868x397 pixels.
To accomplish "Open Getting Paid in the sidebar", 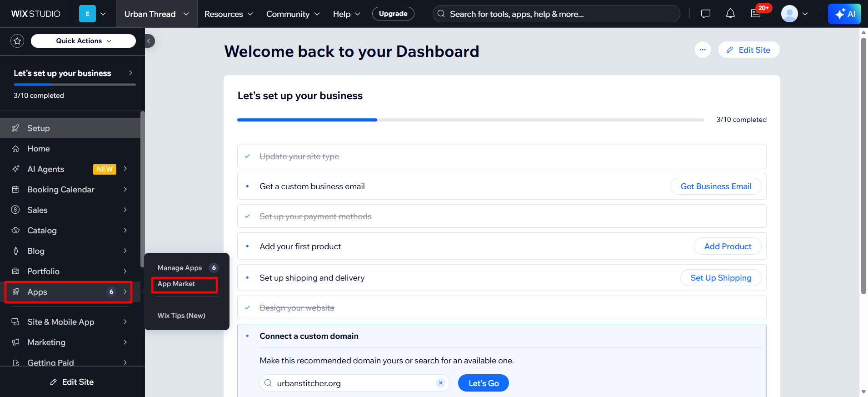I will tap(70, 362).
